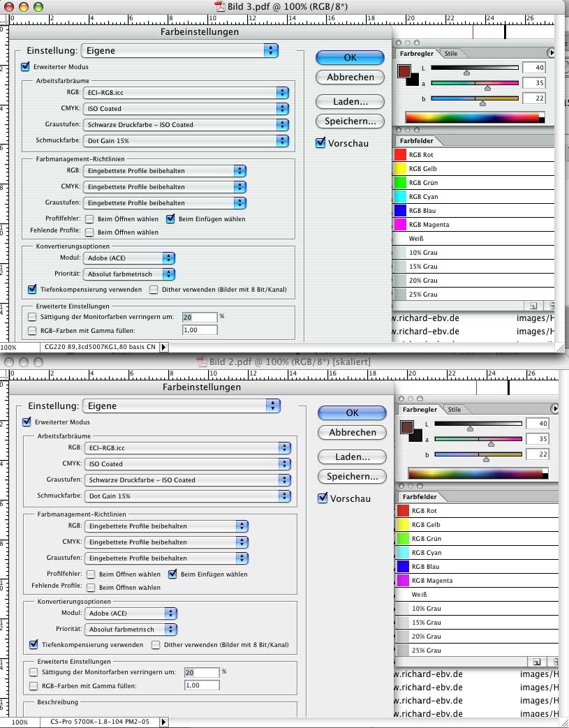The width and height of the screenshot is (569, 728).
Task: Click L value field 40 in Bild 3.pdf Farbregler
Action: pyautogui.click(x=533, y=67)
